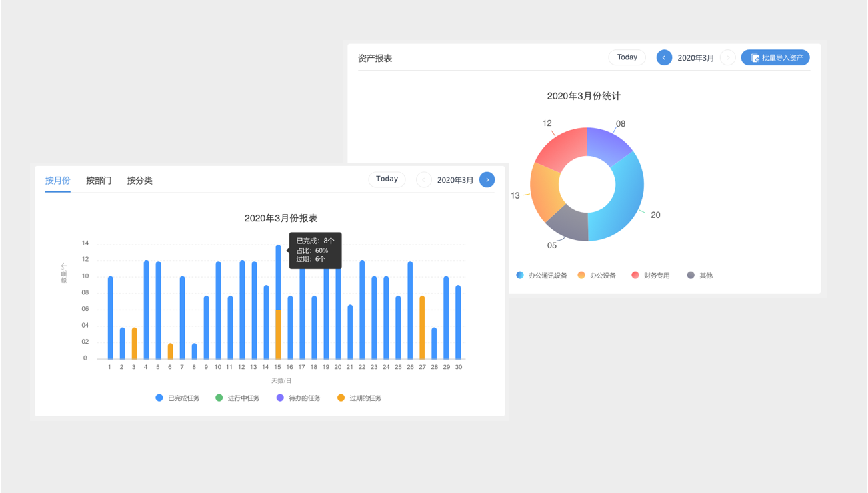The width and height of the screenshot is (868, 493).
Task: Go to next month in asset report
Action: (x=728, y=58)
